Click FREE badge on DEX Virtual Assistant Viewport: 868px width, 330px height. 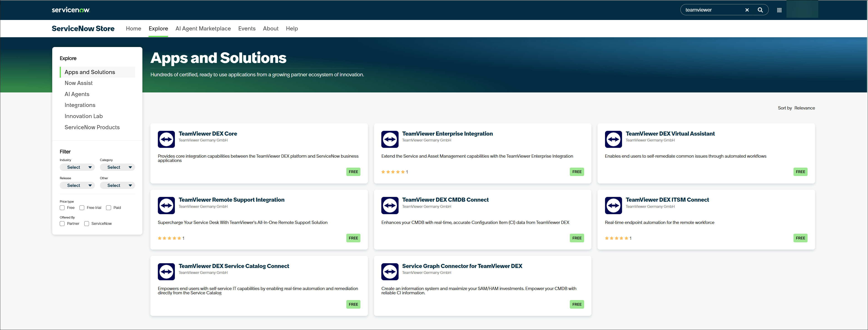pyautogui.click(x=801, y=172)
